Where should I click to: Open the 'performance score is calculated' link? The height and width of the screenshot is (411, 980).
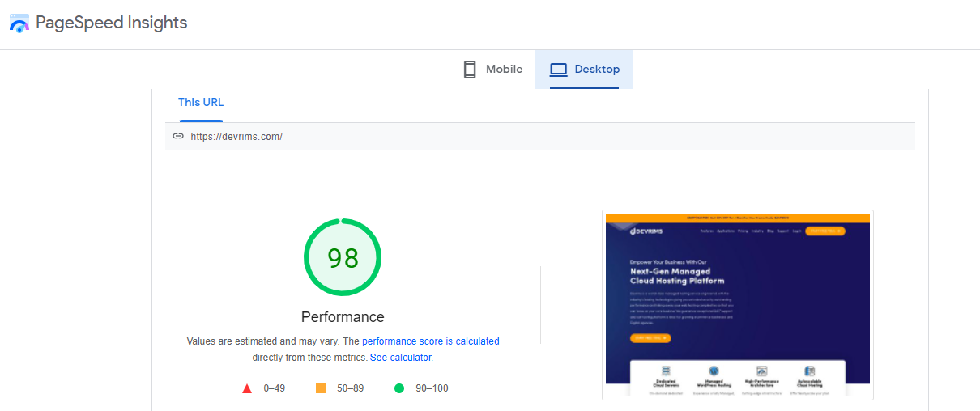pyautogui.click(x=430, y=341)
